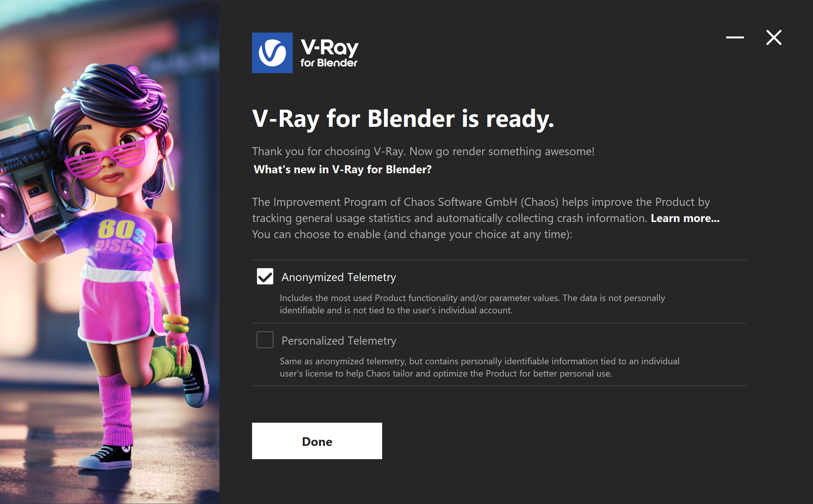Image resolution: width=813 pixels, height=504 pixels.
Task: Click the 80s disco character artwork
Action: click(110, 252)
